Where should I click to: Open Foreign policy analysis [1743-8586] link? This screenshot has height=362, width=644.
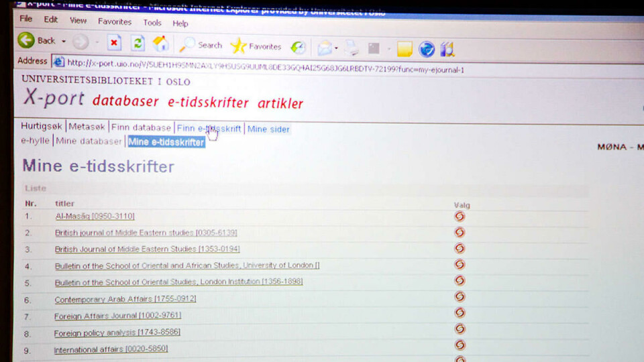[117, 333]
